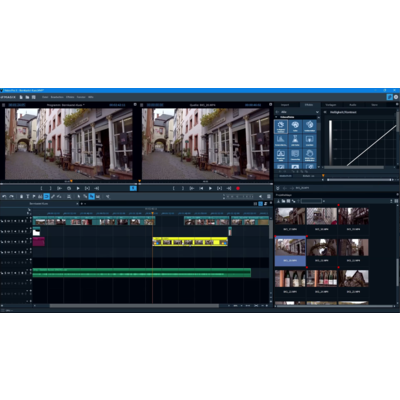The width and height of the screenshot is (400, 400).
Task: Select the green audio clip in timeline
Action: pos(142,273)
